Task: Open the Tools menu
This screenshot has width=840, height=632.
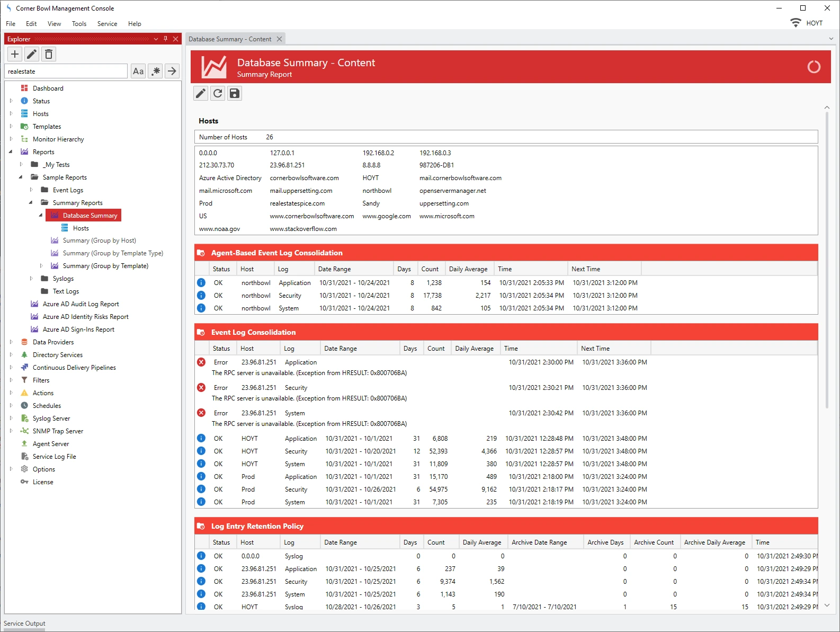Action: pos(79,24)
